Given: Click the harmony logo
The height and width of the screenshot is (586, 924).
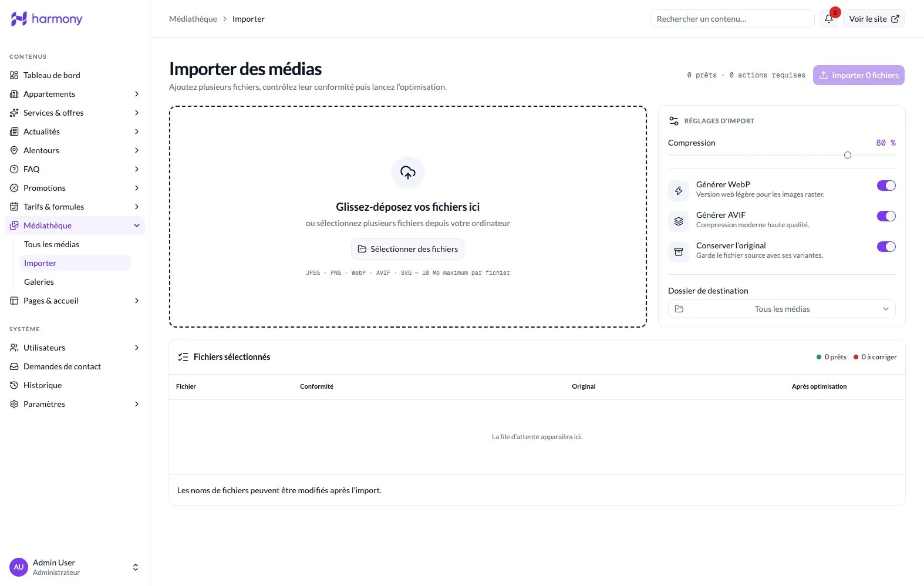Looking at the screenshot, I should pyautogui.click(x=47, y=19).
